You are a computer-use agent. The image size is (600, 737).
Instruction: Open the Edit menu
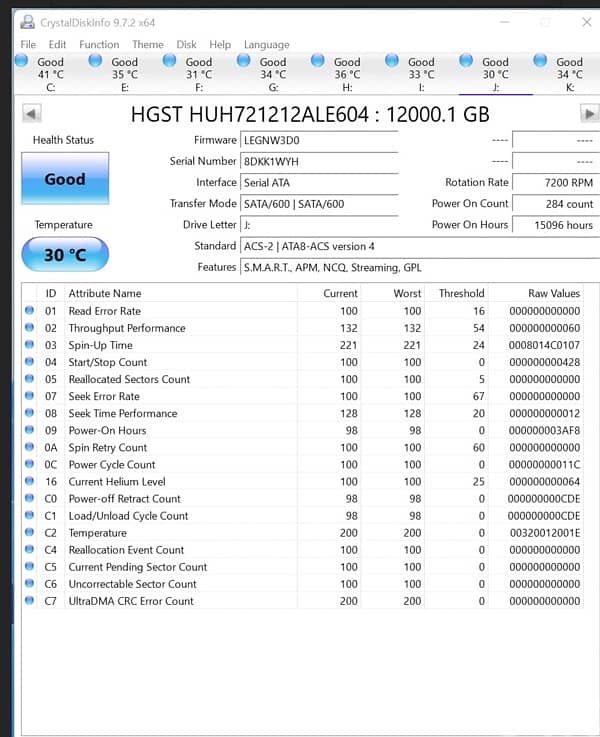(57, 45)
